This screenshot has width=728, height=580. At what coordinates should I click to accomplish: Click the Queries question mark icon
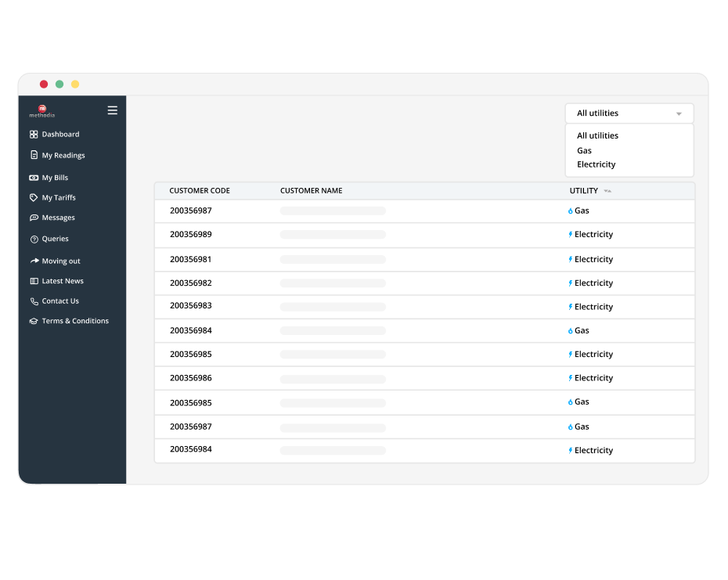click(x=34, y=239)
